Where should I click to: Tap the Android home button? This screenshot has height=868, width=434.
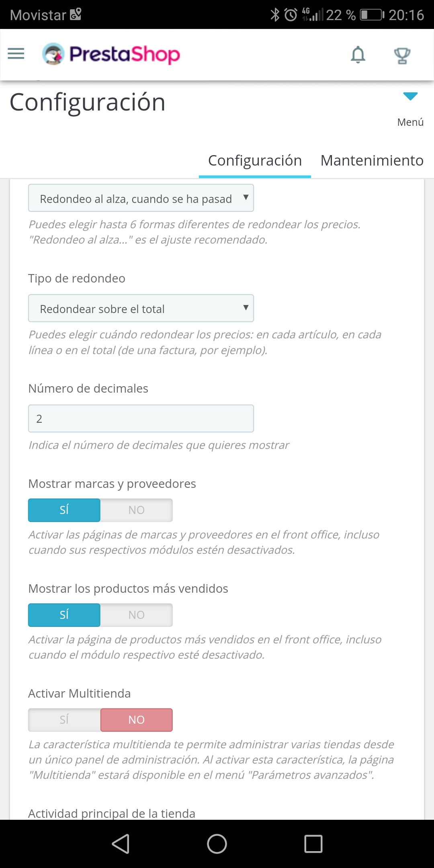(x=217, y=843)
